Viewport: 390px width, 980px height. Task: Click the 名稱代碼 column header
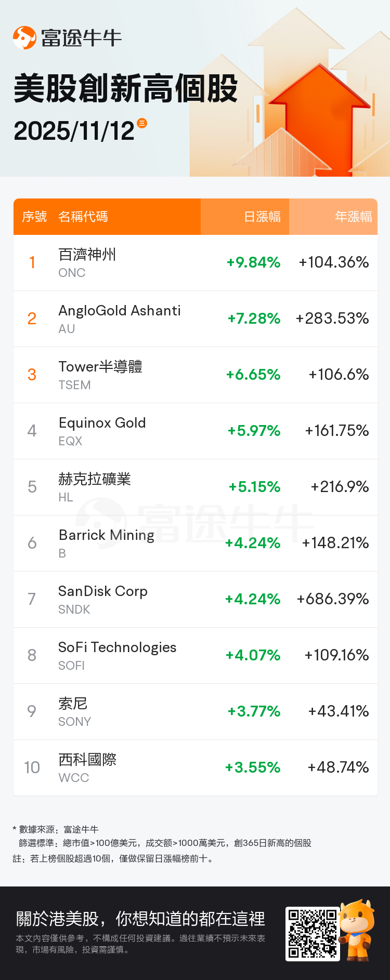tap(83, 217)
